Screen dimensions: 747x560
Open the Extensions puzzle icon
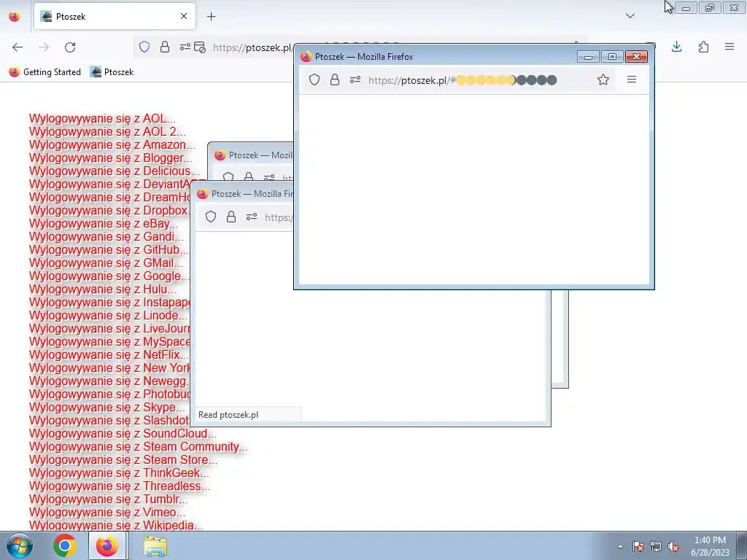pyautogui.click(x=703, y=47)
